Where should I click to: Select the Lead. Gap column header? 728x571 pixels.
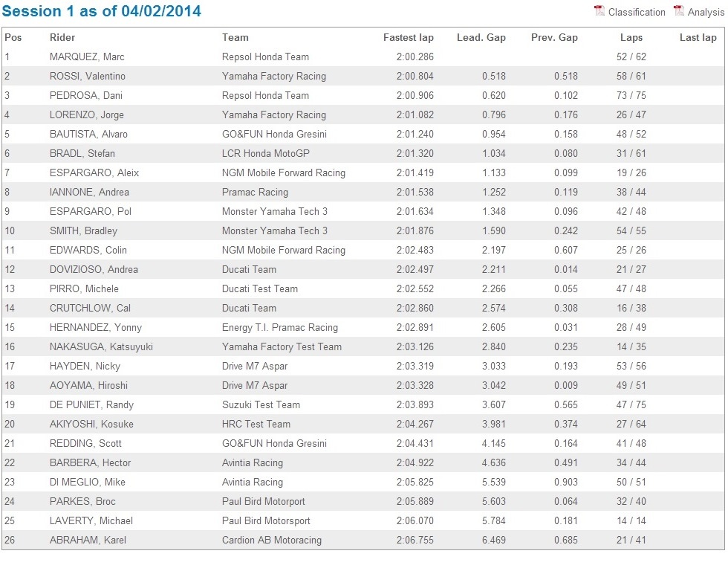point(481,38)
